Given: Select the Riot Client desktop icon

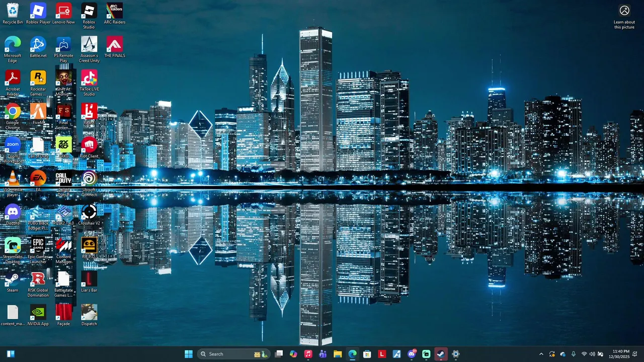Looking at the screenshot, I should click(89, 148).
